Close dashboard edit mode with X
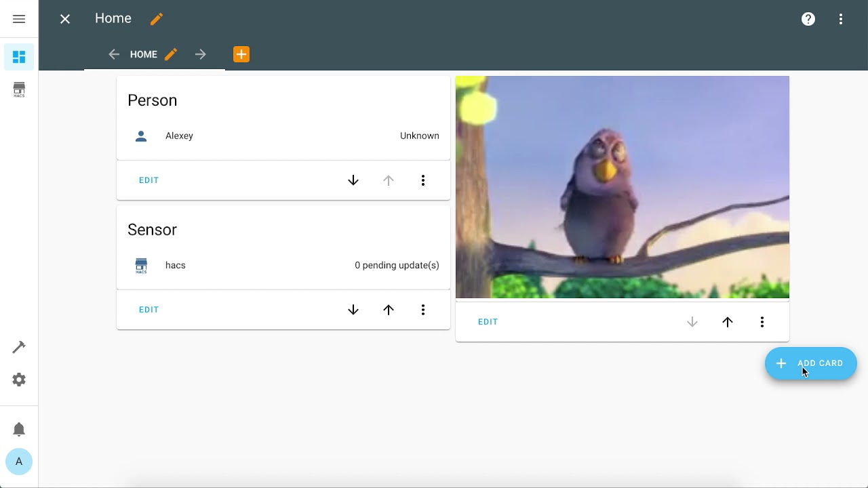The height and width of the screenshot is (488, 868). [65, 19]
